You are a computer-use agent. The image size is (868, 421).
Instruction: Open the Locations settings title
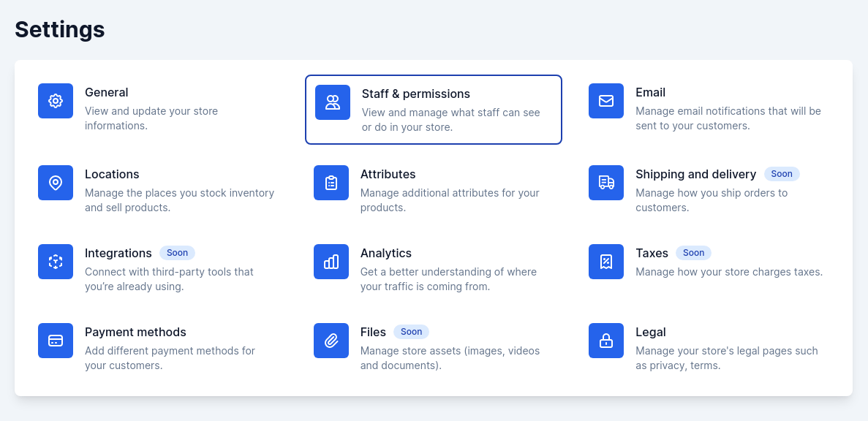pos(112,174)
